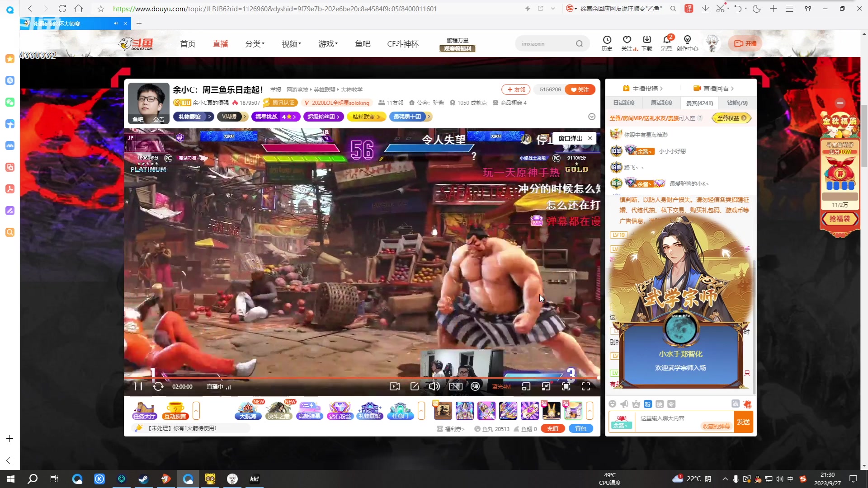The image size is (868, 488).
Task: Open the 鱼吧 nav item
Action: [x=363, y=44]
